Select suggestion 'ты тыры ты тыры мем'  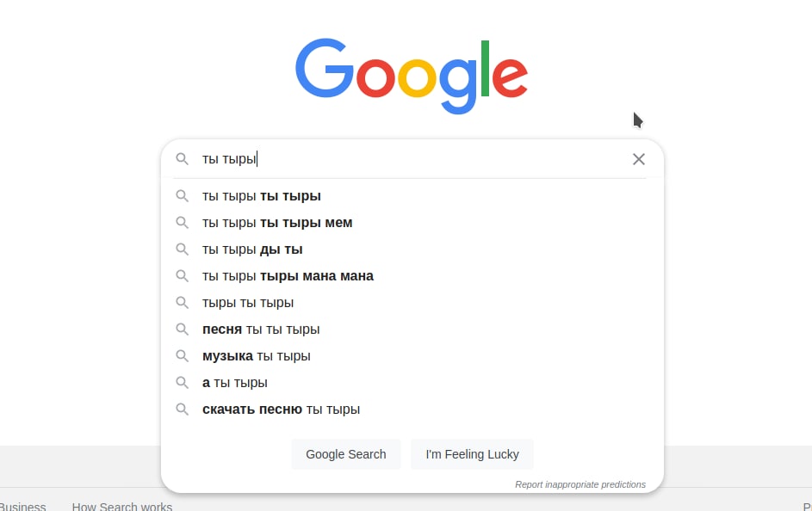click(x=412, y=223)
